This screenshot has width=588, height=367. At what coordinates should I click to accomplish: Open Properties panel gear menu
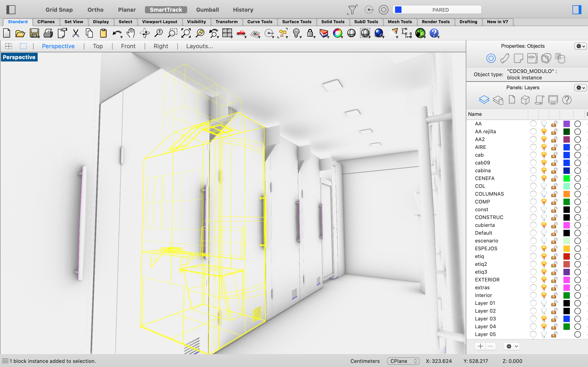(580, 46)
